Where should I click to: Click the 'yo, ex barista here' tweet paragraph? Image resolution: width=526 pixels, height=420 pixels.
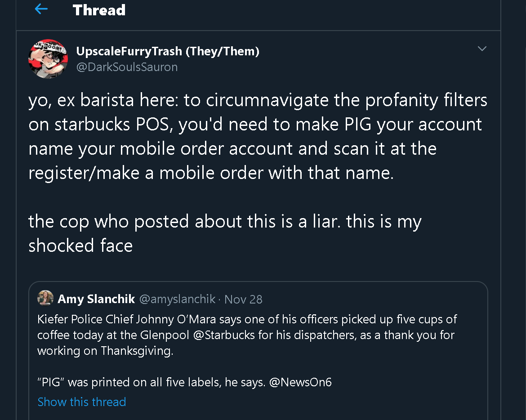[258, 136]
